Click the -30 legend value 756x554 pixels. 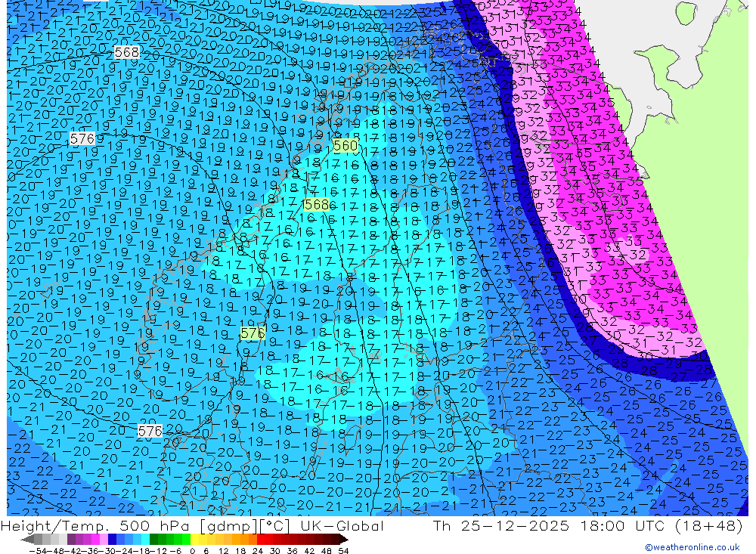coord(108,551)
